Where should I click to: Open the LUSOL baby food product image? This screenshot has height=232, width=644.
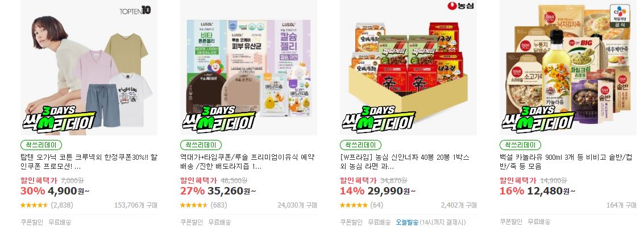pyautogui.click(x=248, y=67)
